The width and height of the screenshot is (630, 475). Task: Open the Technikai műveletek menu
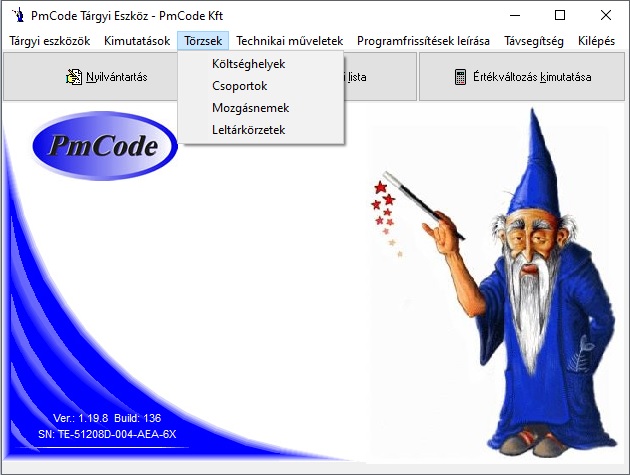(x=290, y=41)
